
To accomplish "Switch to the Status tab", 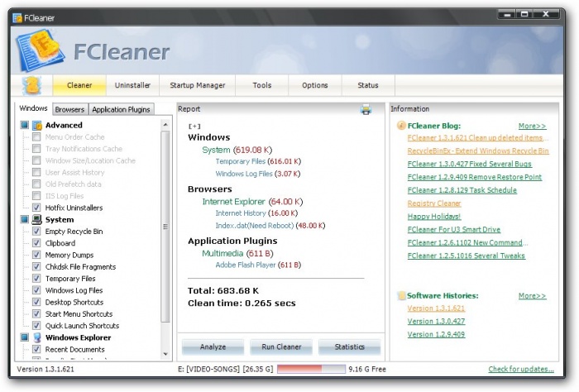I will point(368,85).
